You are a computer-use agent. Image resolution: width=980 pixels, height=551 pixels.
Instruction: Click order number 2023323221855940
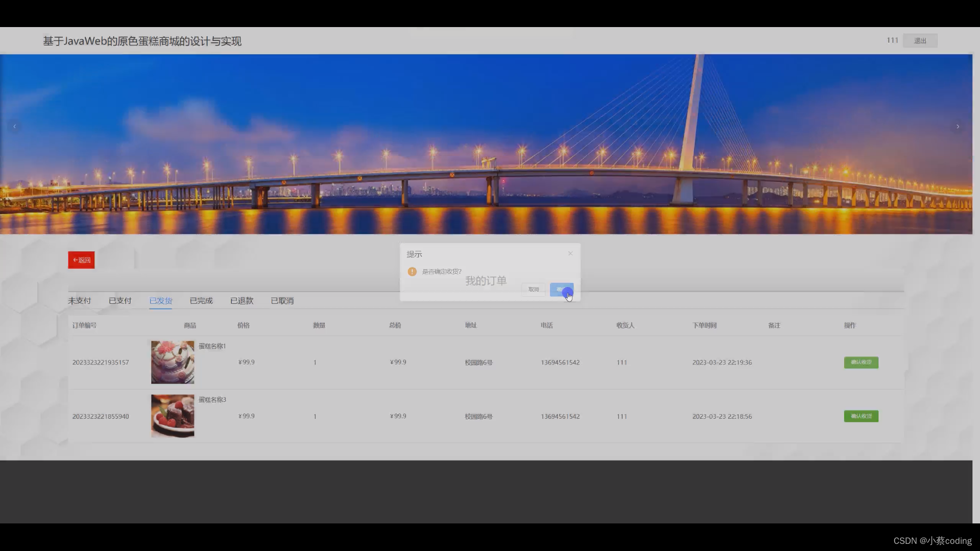pos(101,417)
